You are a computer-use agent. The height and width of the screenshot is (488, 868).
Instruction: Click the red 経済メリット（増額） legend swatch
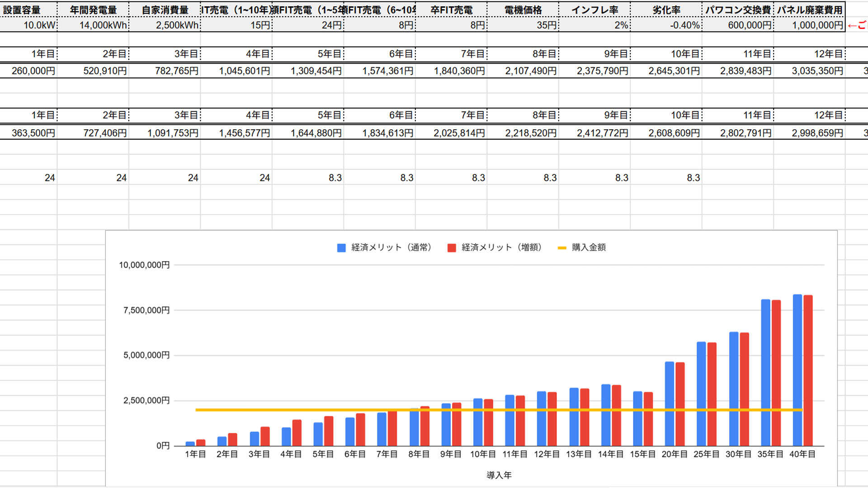(451, 248)
